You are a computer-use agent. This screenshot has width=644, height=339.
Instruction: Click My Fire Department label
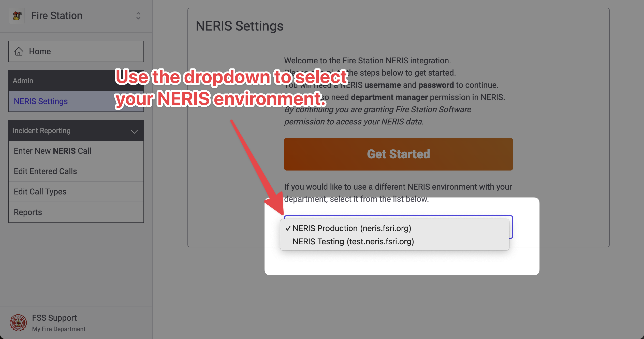(x=59, y=329)
